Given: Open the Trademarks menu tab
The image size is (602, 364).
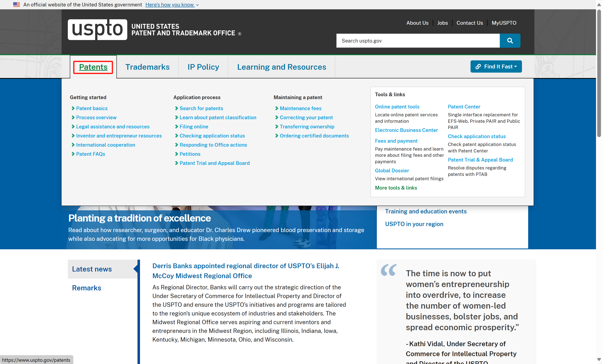Looking at the screenshot, I should coord(147,67).
